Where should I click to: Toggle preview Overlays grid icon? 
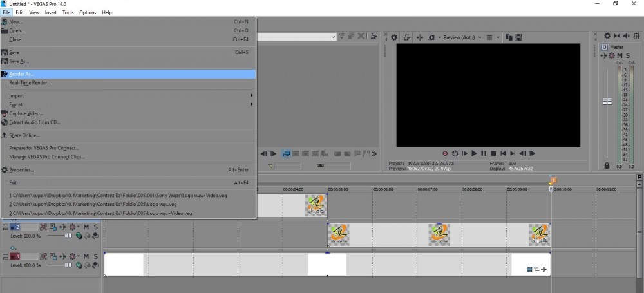click(x=489, y=37)
